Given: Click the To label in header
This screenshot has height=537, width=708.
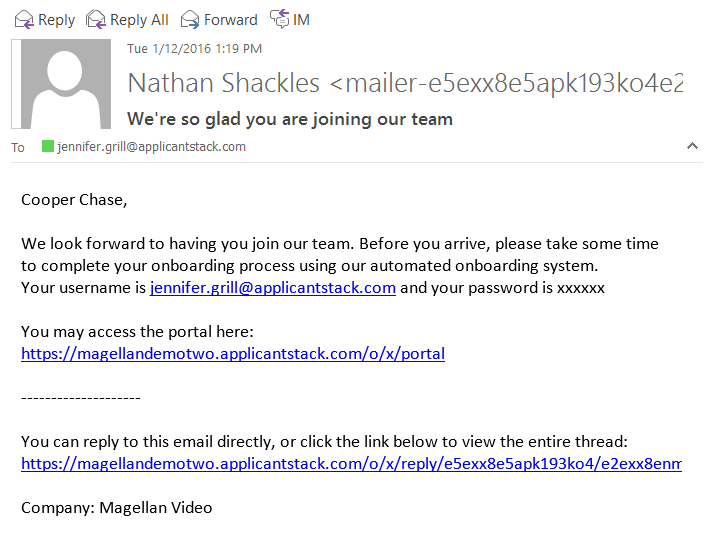Looking at the screenshot, I should click(x=17, y=148).
